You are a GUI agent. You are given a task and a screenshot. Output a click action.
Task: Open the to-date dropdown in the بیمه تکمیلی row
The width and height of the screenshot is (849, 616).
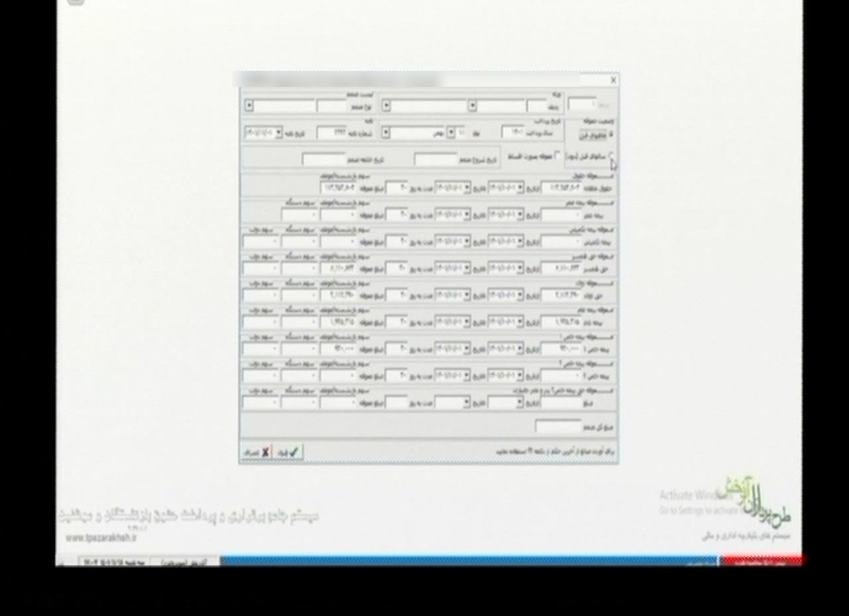pyautogui.click(x=467, y=241)
